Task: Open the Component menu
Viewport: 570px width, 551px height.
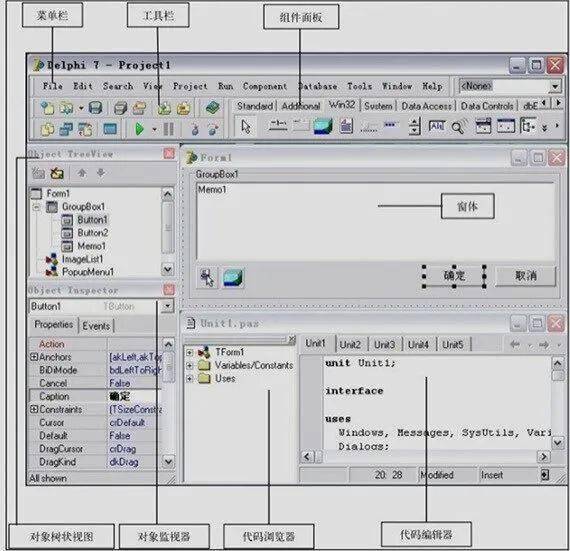Action: coord(265,87)
